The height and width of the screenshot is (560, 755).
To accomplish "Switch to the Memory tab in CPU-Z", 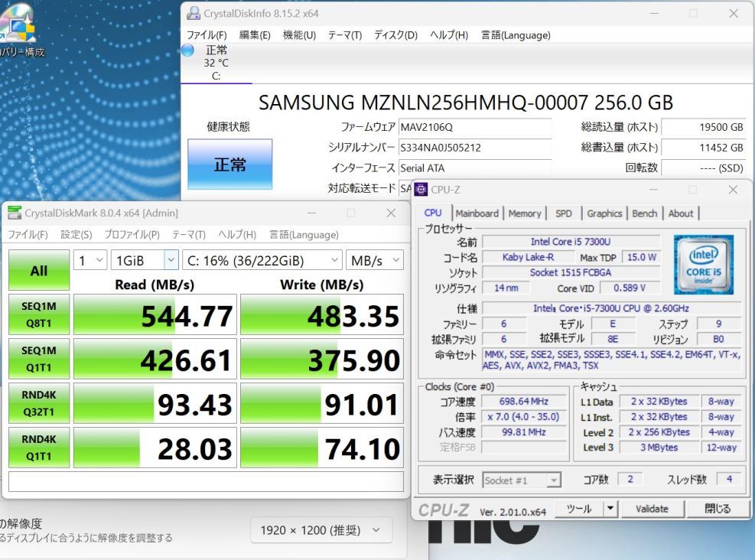I will click(525, 213).
